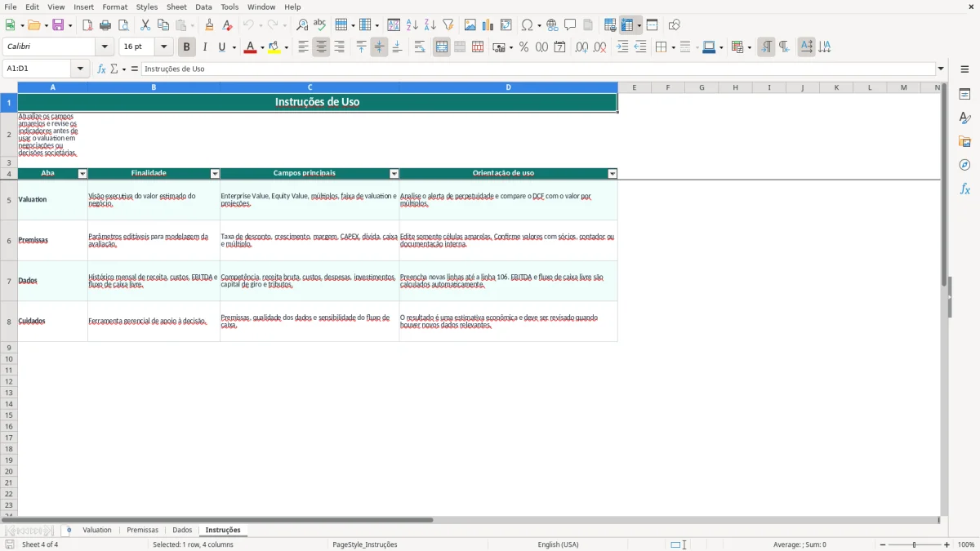The height and width of the screenshot is (551, 980).
Task: Click the formula input line field
Action: click(538, 69)
